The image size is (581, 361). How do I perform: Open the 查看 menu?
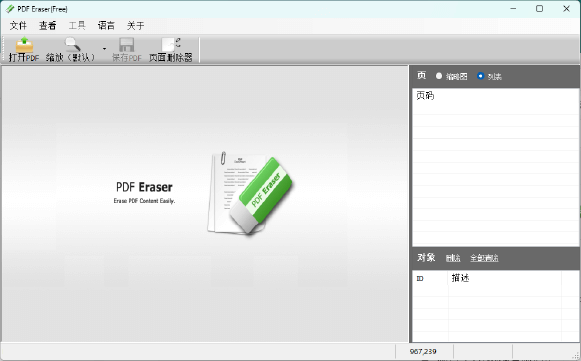tap(47, 26)
